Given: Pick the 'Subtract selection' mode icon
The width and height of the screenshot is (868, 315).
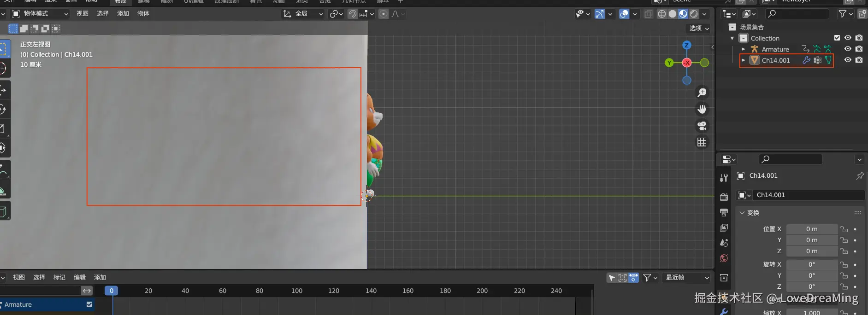Looking at the screenshot, I should pos(35,29).
